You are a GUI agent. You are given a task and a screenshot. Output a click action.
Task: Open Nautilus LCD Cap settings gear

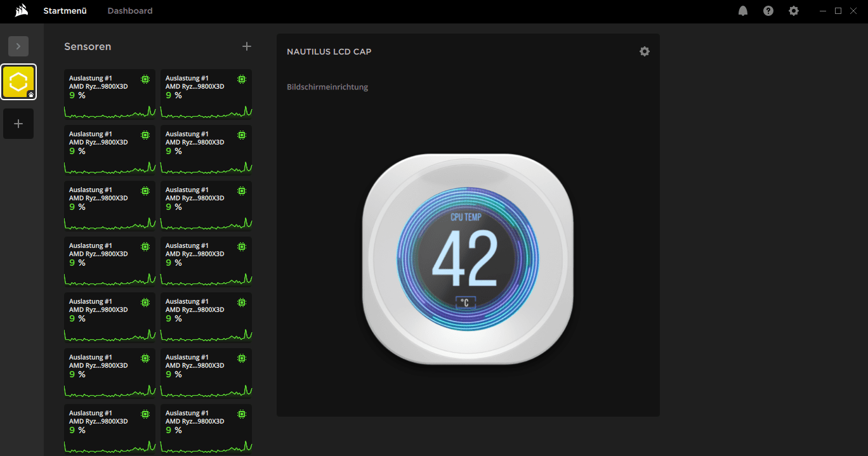[x=645, y=51]
